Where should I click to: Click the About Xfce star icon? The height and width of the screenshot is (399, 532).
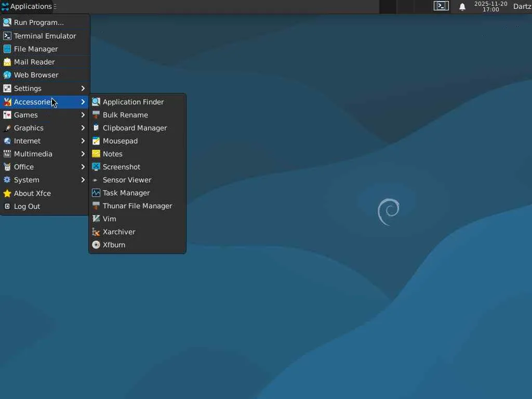pyautogui.click(x=7, y=193)
